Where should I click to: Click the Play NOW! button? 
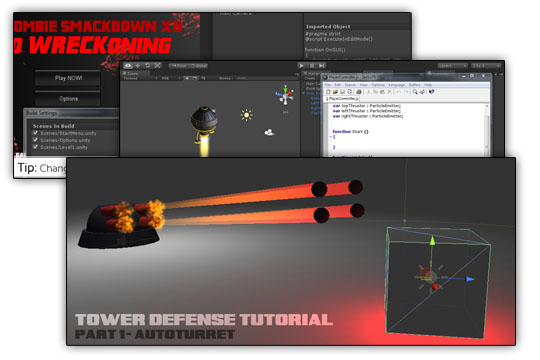[x=68, y=78]
